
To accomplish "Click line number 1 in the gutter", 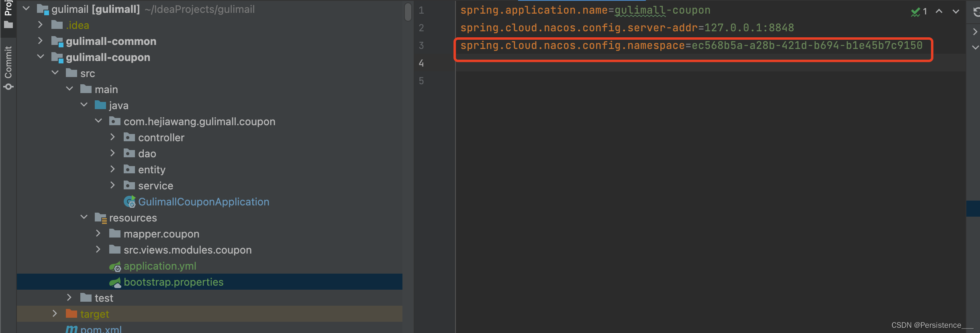I will click(x=421, y=10).
